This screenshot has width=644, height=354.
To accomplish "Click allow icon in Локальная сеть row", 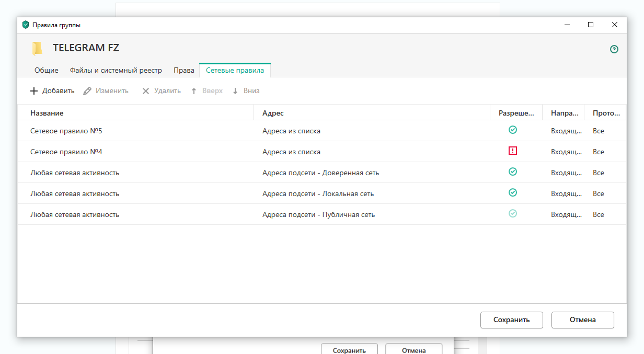I will (x=513, y=192).
